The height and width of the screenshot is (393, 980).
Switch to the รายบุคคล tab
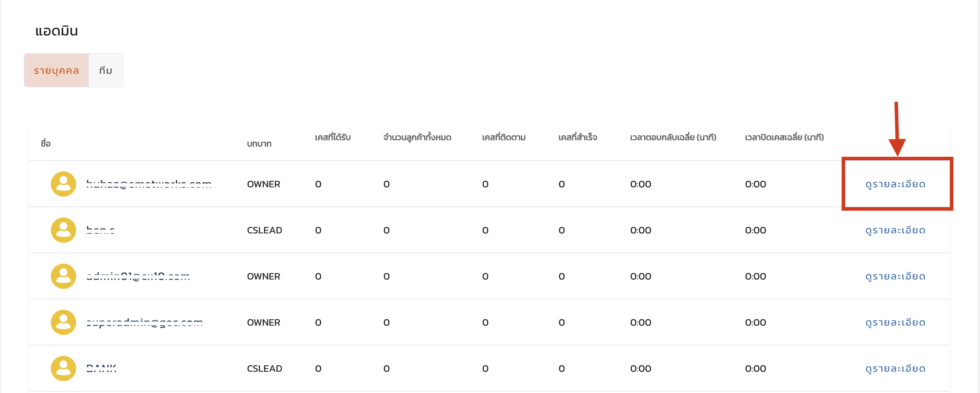tap(56, 70)
